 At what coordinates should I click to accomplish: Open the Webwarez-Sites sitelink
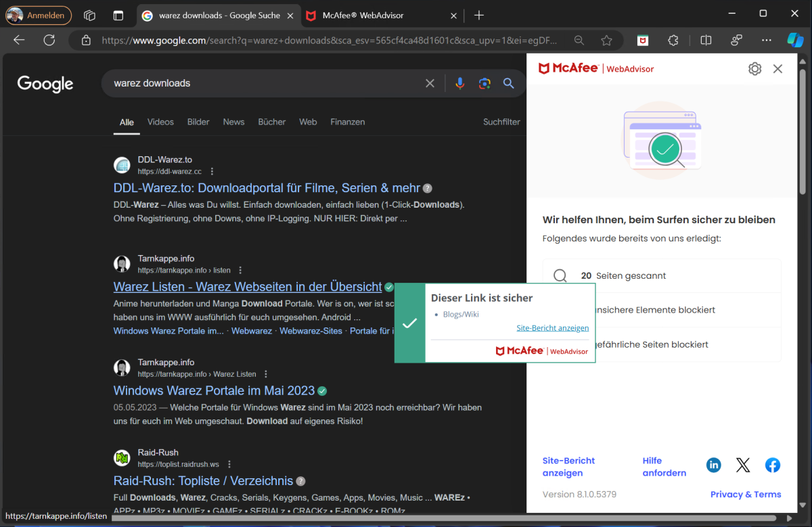click(x=311, y=331)
